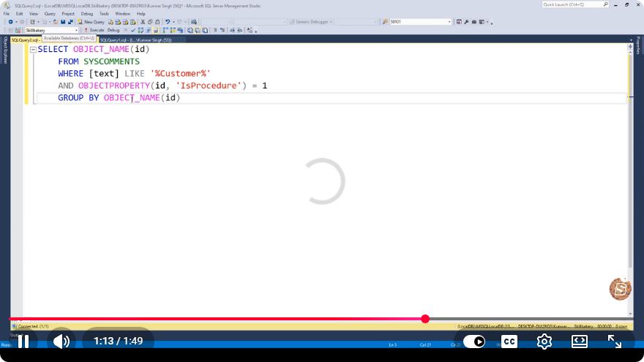Click the Comment selected lines icon
Screen dimensions: 644x362
[215, 30]
